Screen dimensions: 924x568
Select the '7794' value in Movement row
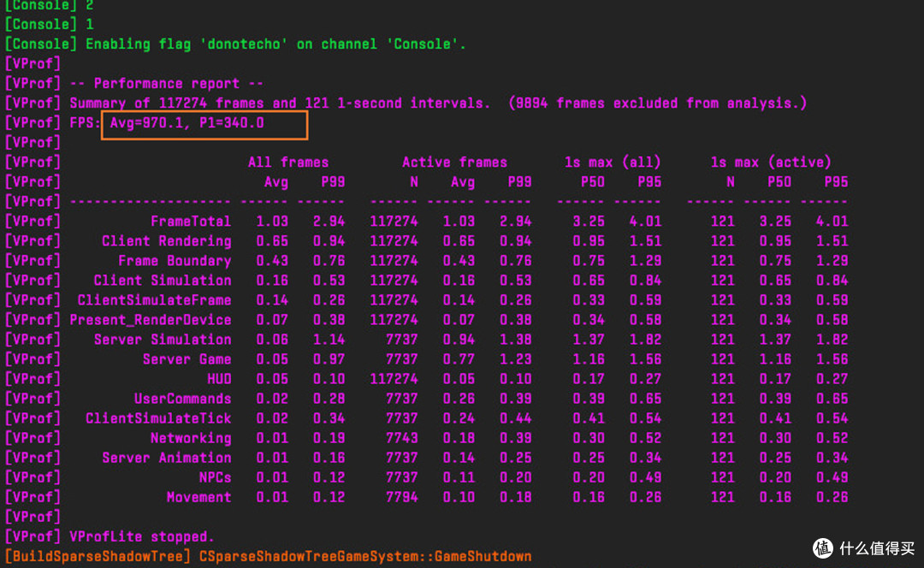click(x=402, y=497)
